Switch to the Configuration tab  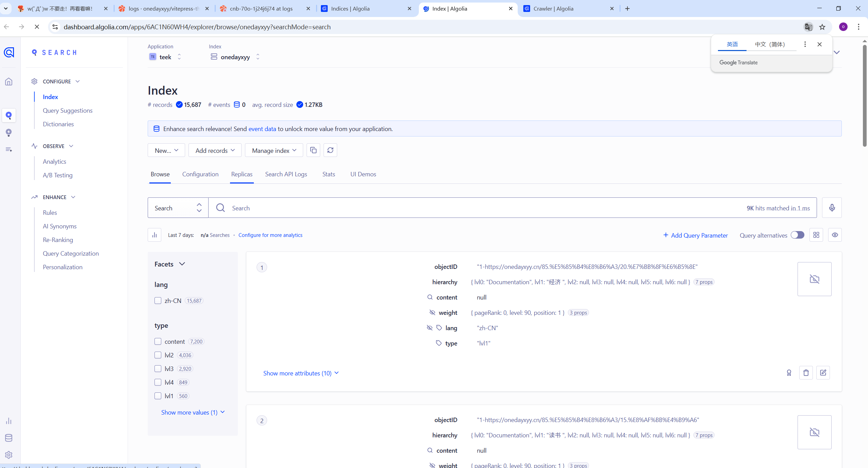(x=200, y=174)
